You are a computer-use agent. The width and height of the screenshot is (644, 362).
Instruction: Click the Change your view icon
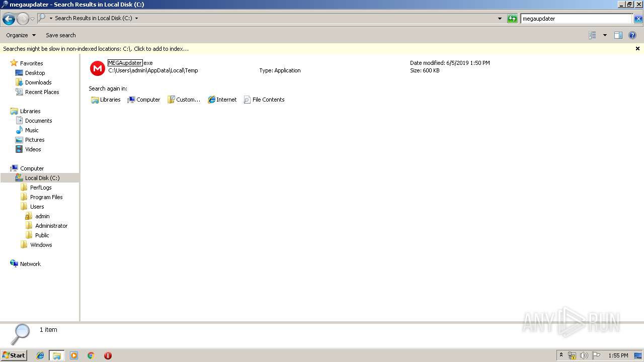pyautogui.click(x=592, y=35)
